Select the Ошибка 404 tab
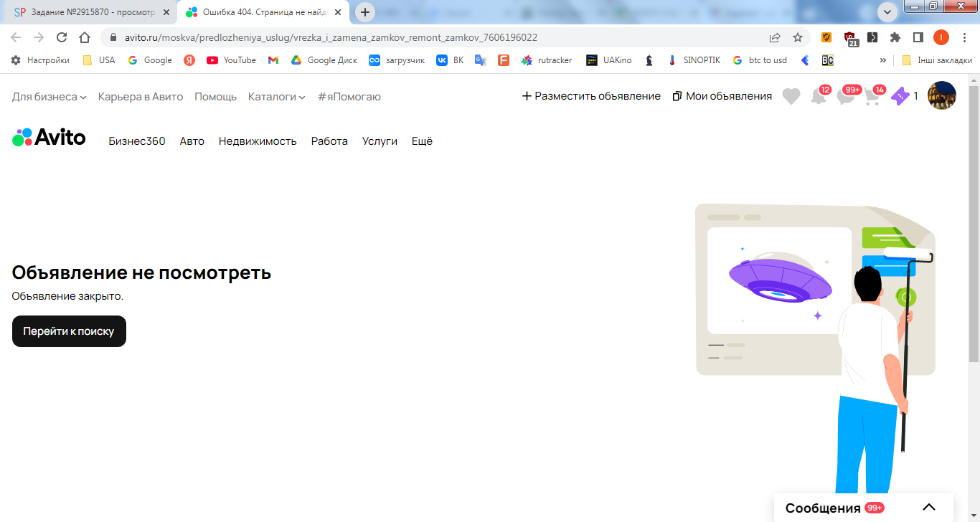 (x=263, y=12)
